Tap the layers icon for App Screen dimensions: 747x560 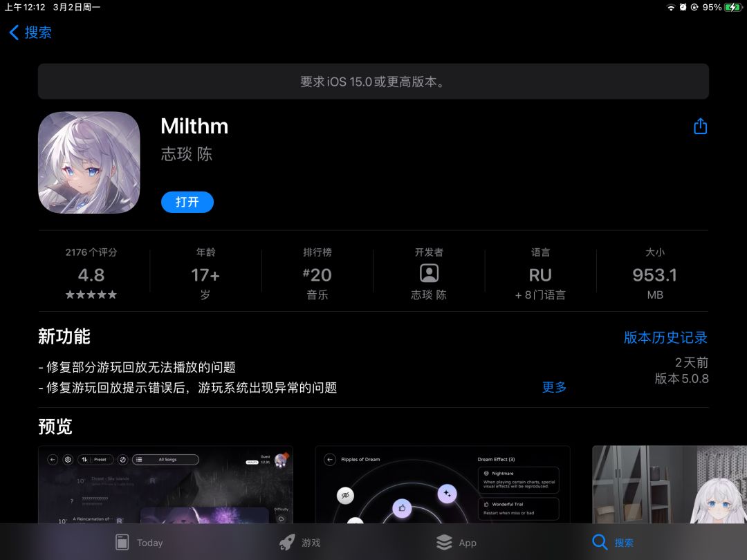pos(444,543)
